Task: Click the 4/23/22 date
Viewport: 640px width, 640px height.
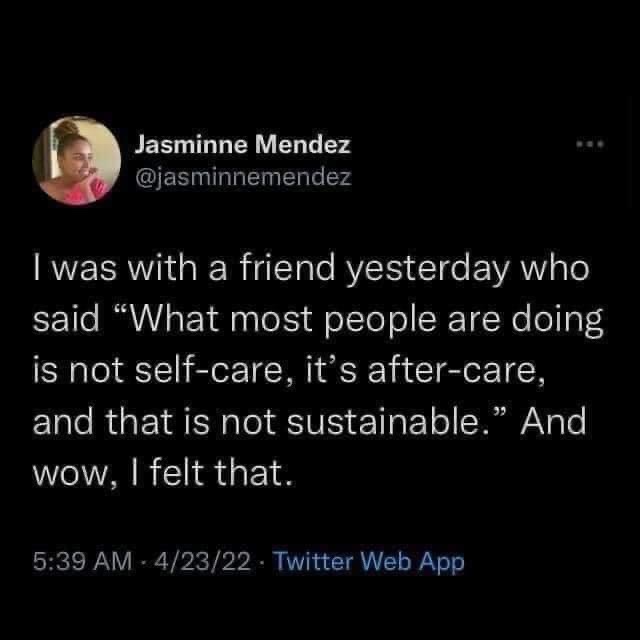Action: point(208,562)
